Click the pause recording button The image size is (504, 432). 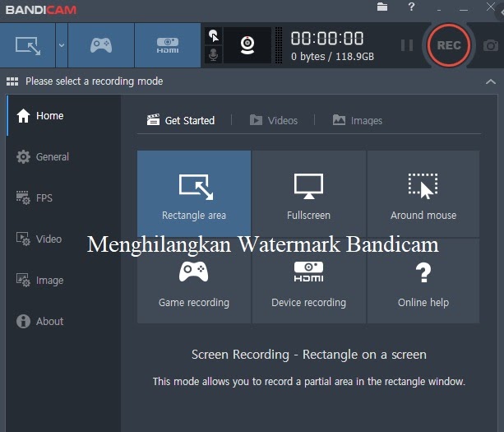[407, 45]
